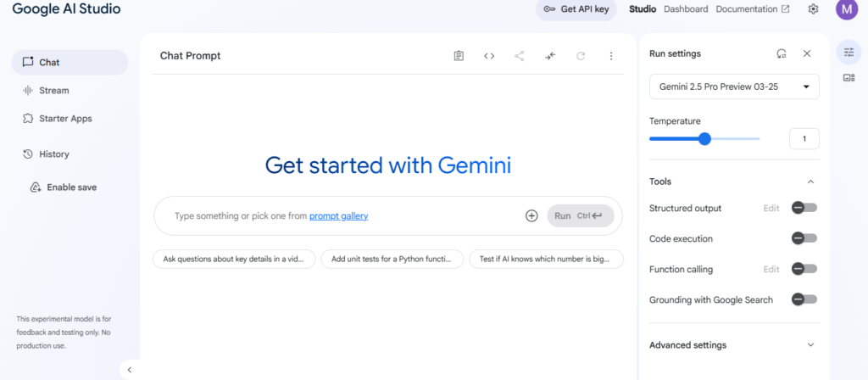
Task: Click the History clock icon
Action: (28, 154)
